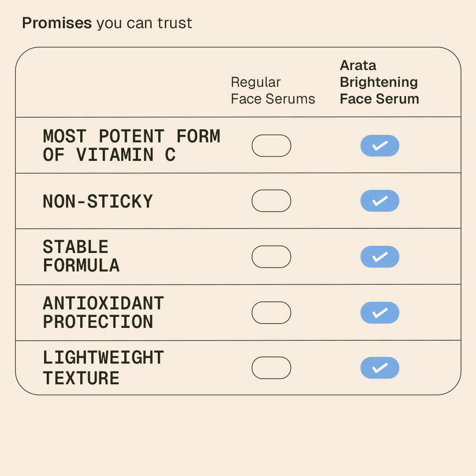Screen dimensions: 476x476
Task: Select the Most Potent Form of Vitamin C label
Action: 131,146
